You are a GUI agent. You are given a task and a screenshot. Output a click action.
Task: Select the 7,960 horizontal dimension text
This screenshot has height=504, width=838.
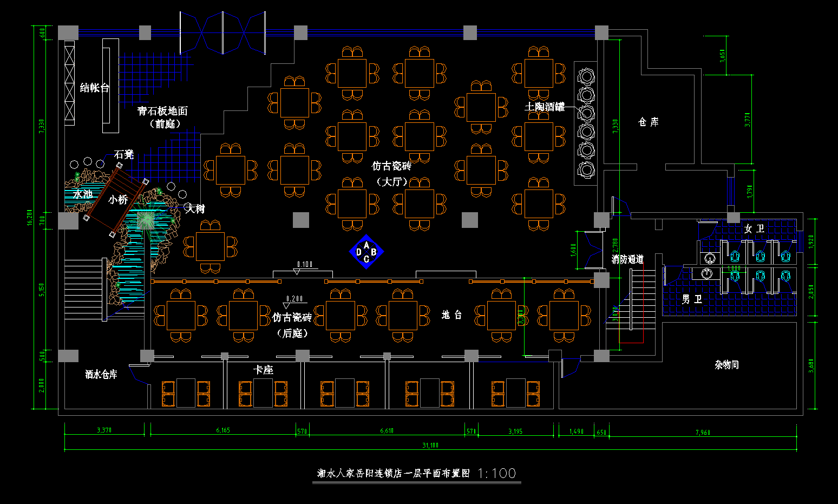(x=703, y=432)
